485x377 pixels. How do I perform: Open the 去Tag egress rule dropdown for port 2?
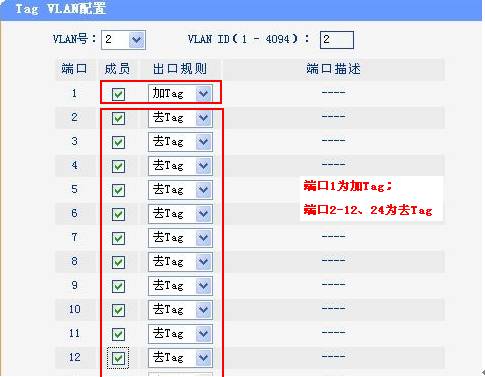(x=180, y=118)
